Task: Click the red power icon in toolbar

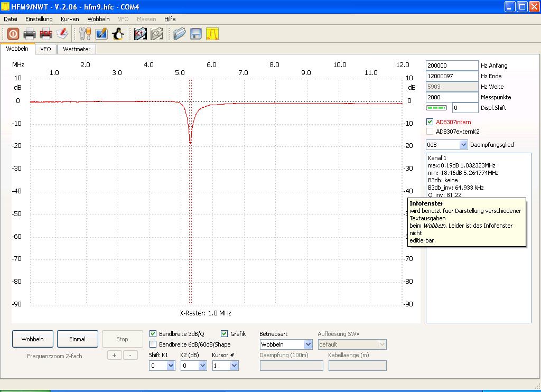Action: click(x=13, y=34)
